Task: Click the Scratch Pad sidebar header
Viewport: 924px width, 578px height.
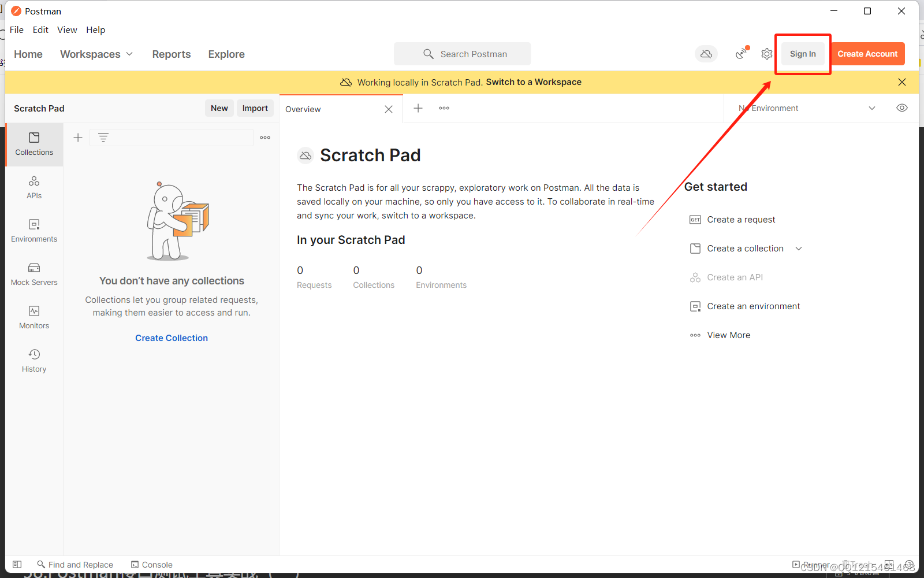Action: 39,109
